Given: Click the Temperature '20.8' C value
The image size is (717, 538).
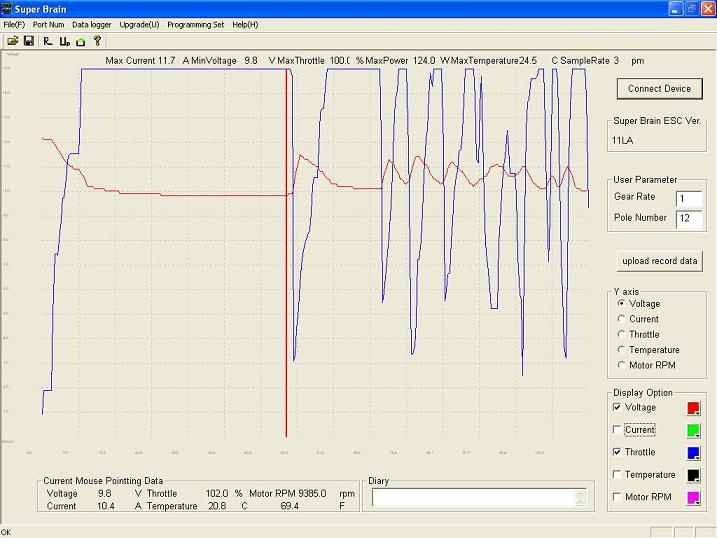Looking at the screenshot, I should point(217,506).
